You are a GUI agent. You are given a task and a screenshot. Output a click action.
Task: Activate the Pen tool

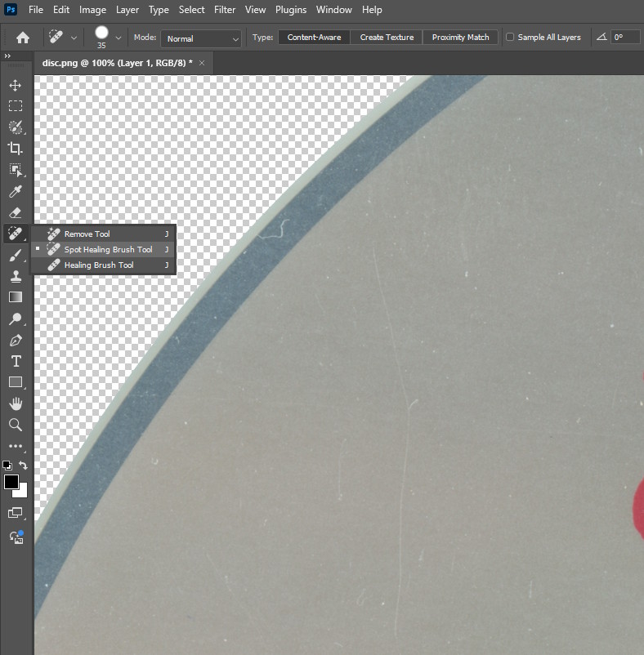[x=16, y=340]
